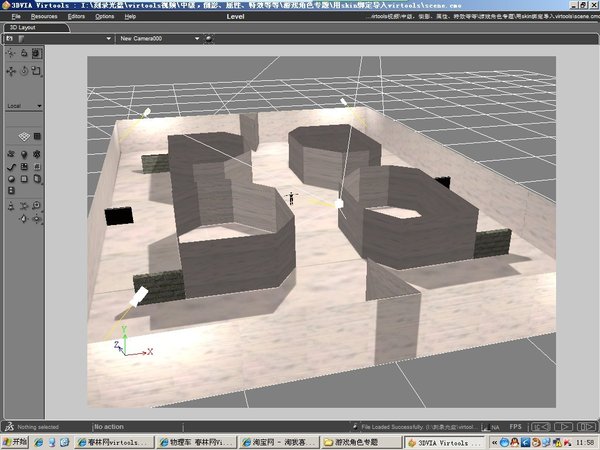Screen dimensions: 600x450
Task: Activate the Rotate tool icon
Action: click(24, 71)
